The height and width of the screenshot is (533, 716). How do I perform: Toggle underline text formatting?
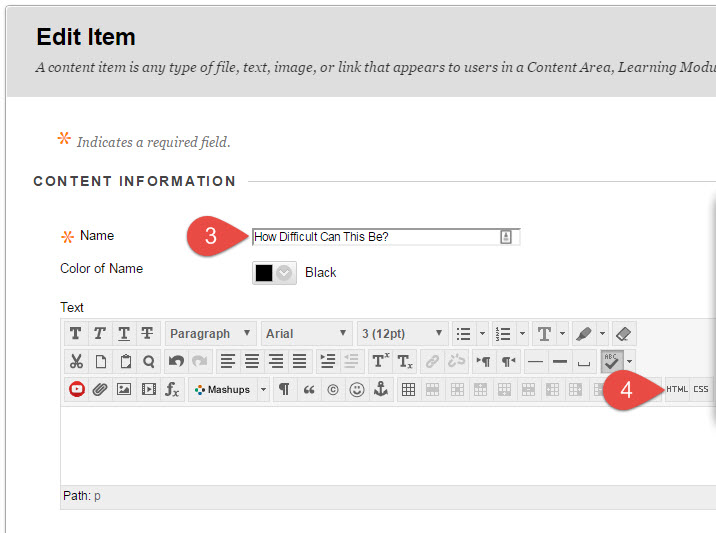[124, 333]
